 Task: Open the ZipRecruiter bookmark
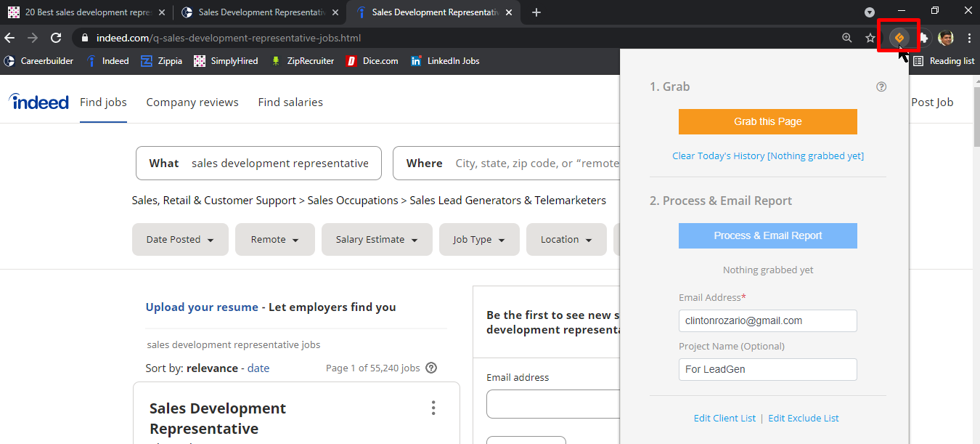[302, 61]
